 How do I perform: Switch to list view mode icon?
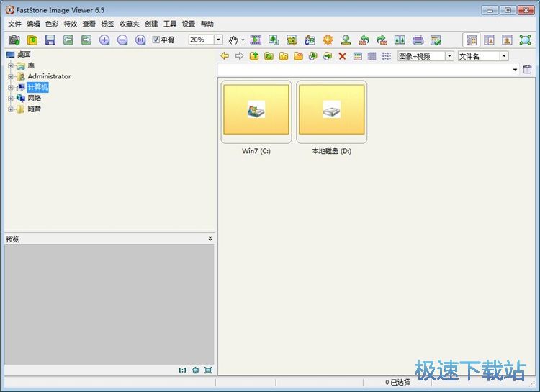click(x=387, y=56)
